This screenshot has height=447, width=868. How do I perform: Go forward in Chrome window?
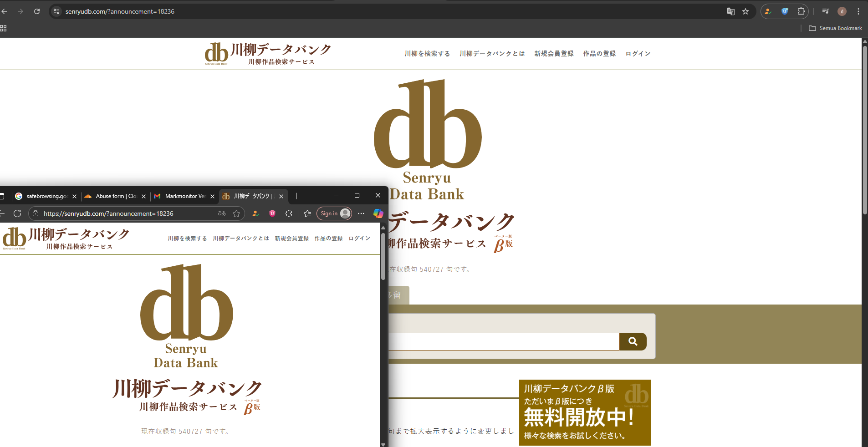(x=20, y=11)
